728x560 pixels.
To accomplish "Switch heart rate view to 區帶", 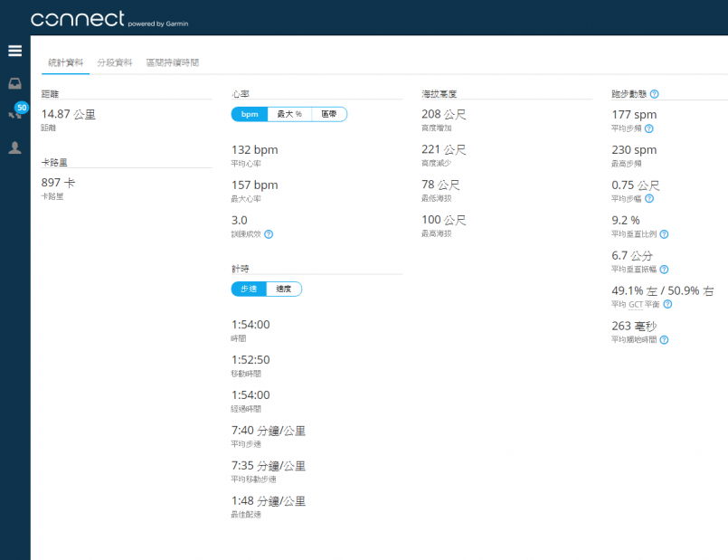I will coord(328,114).
